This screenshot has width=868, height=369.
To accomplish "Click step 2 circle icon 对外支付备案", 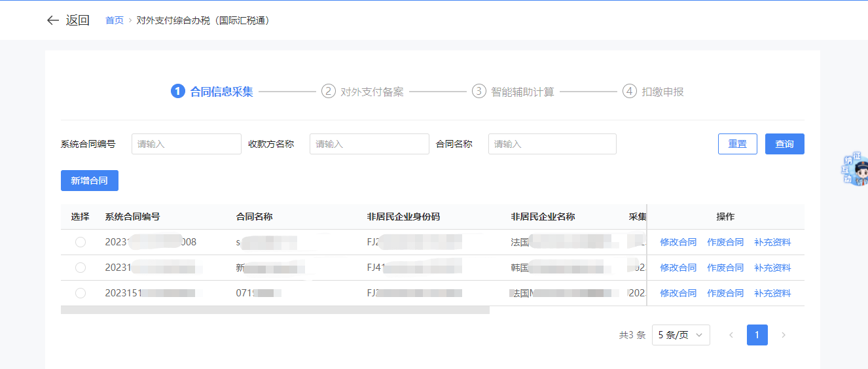I will pyautogui.click(x=328, y=92).
